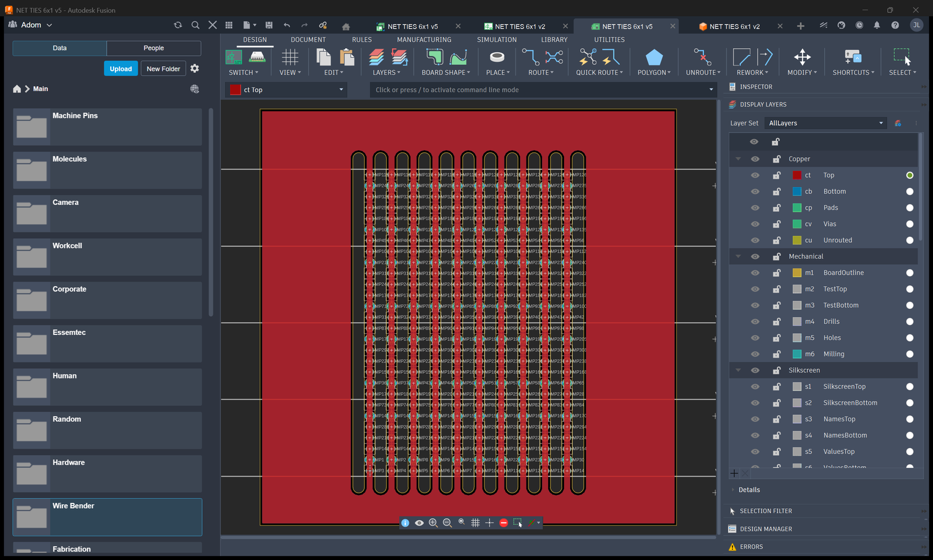Open the Layer Set AllLayers dropdown

(x=826, y=123)
